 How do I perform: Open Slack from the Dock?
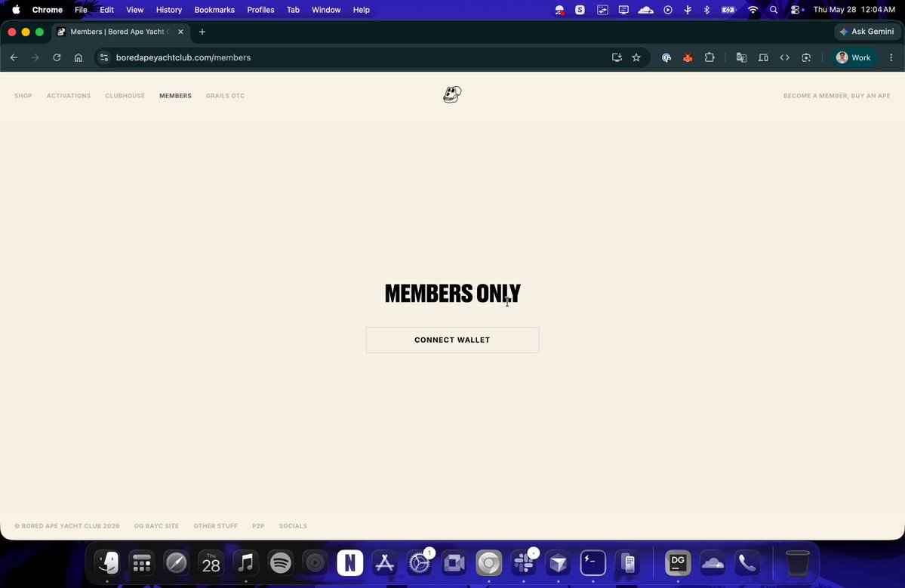(x=524, y=562)
